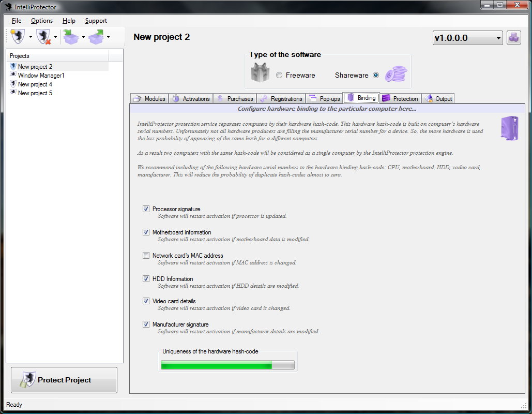
Task: Click the shield icon next to New project 4
Action: pyautogui.click(x=13, y=83)
